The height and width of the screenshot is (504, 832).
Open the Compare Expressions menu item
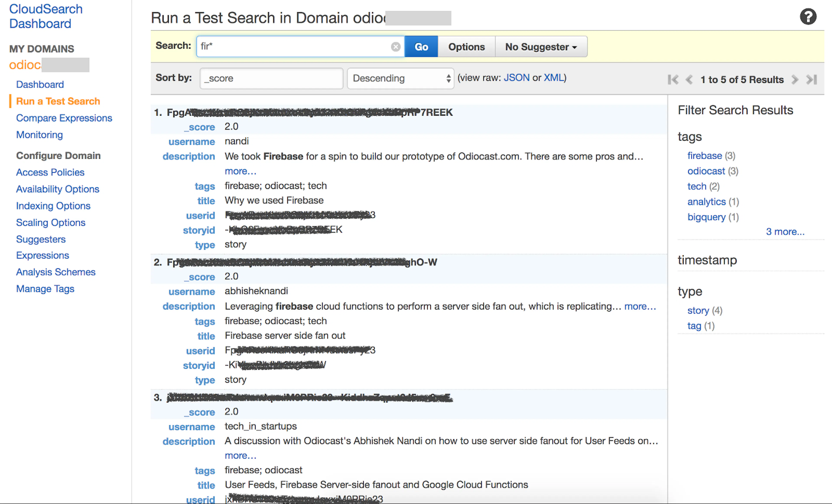64,118
